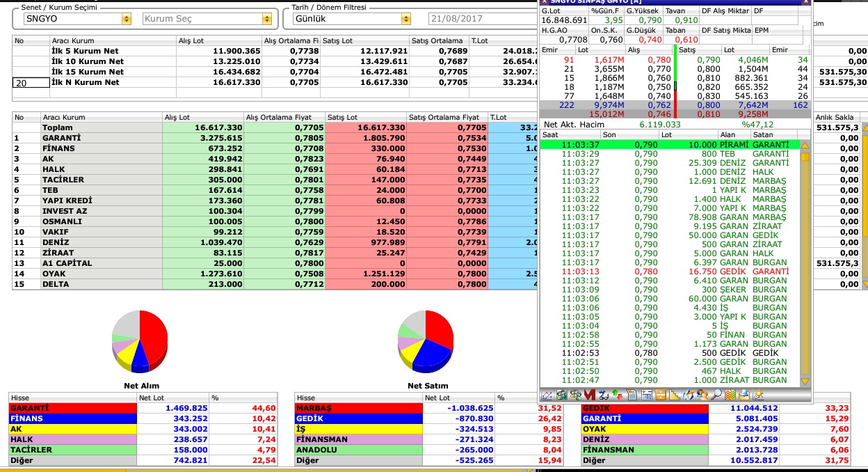Click the magnifying glass search icon

(x=716, y=395)
